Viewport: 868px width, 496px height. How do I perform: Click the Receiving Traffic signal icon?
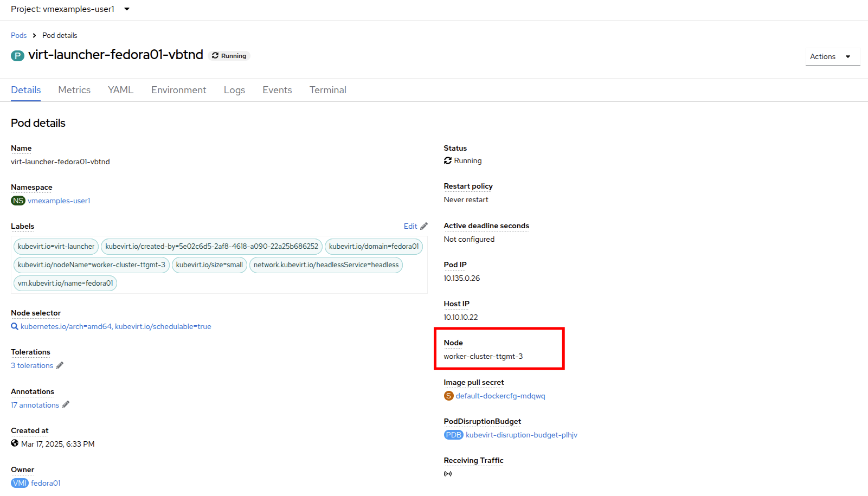coord(448,474)
